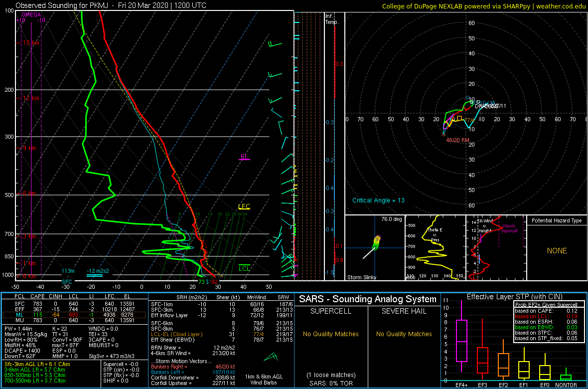Click the SARS: 0% TOR text
This screenshot has width=588, height=389.
point(330,383)
